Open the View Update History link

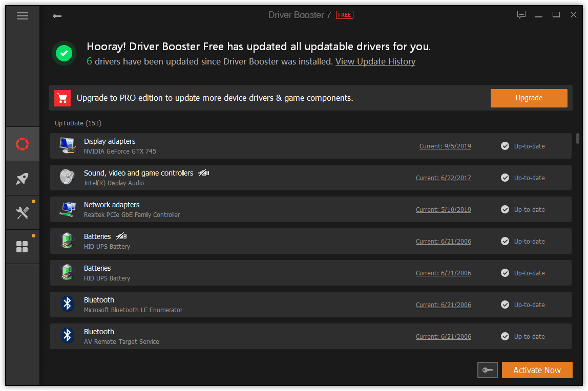(x=375, y=61)
